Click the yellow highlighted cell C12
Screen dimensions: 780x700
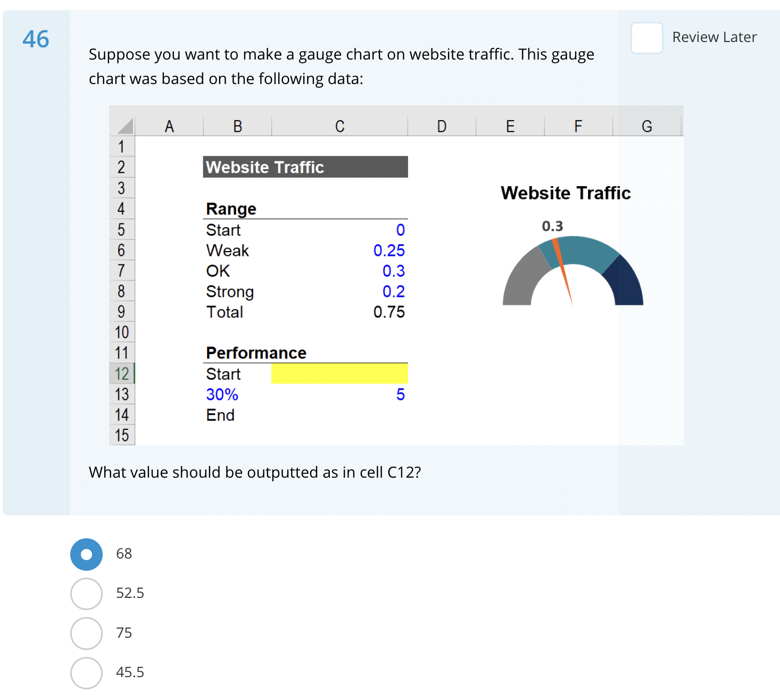[339, 373]
